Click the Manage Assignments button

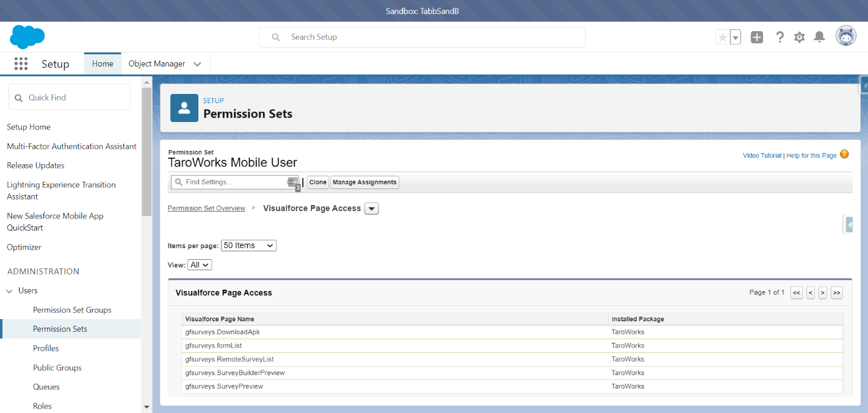tap(364, 182)
